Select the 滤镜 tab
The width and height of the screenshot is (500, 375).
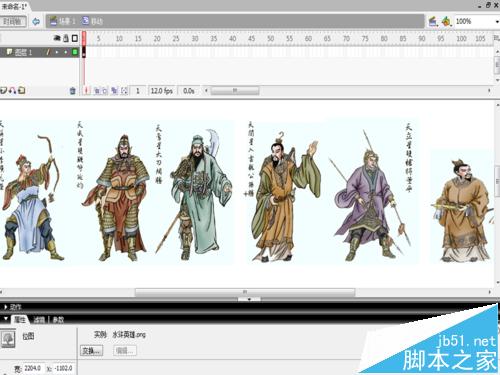click(x=39, y=320)
